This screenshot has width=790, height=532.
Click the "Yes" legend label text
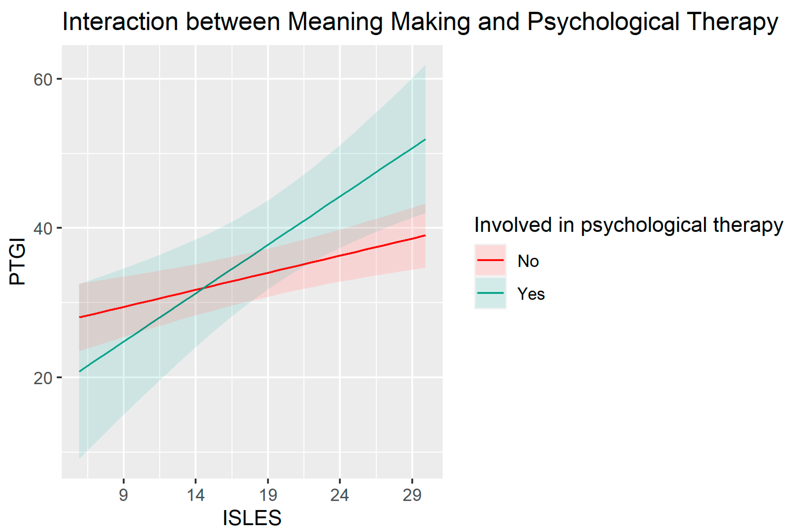[x=531, y=294]
